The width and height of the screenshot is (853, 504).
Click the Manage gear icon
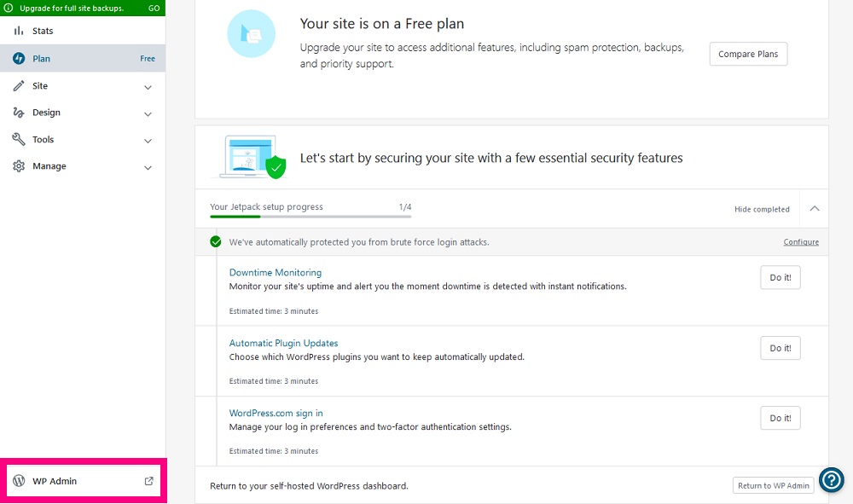coord(19,166)
